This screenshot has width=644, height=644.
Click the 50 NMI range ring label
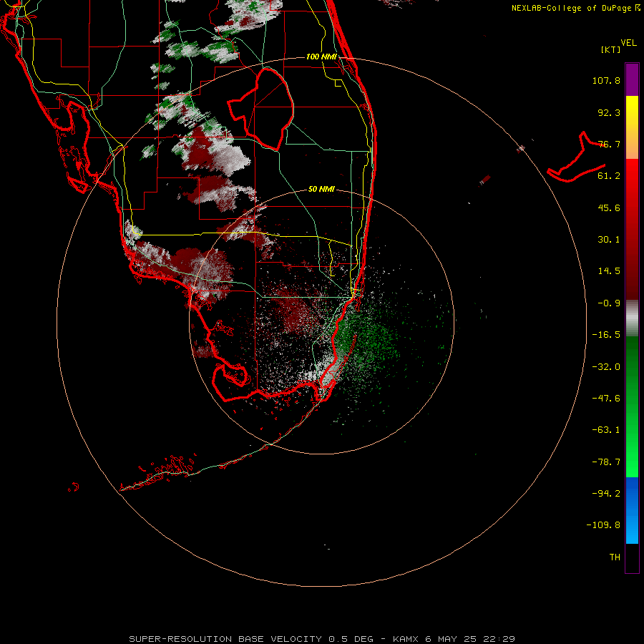tap(321, 189)
